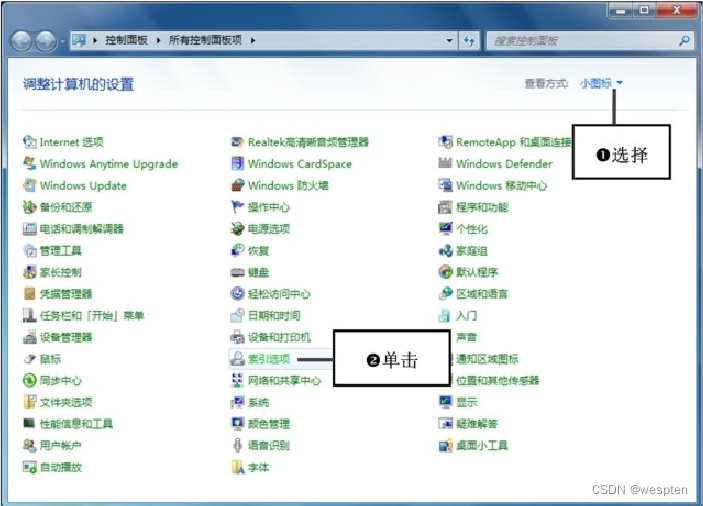Click the 管理工具 icon
The width and height of the screenshot is (703, 506).
point(30,251)
